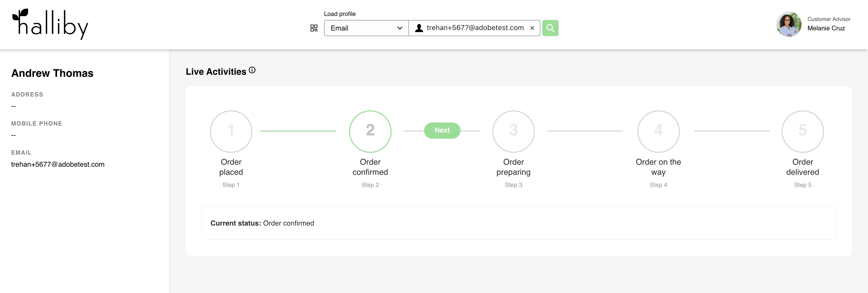868x293 pixels.
Task: Click the Live Activities heading
Action: [x=216, y=72]
